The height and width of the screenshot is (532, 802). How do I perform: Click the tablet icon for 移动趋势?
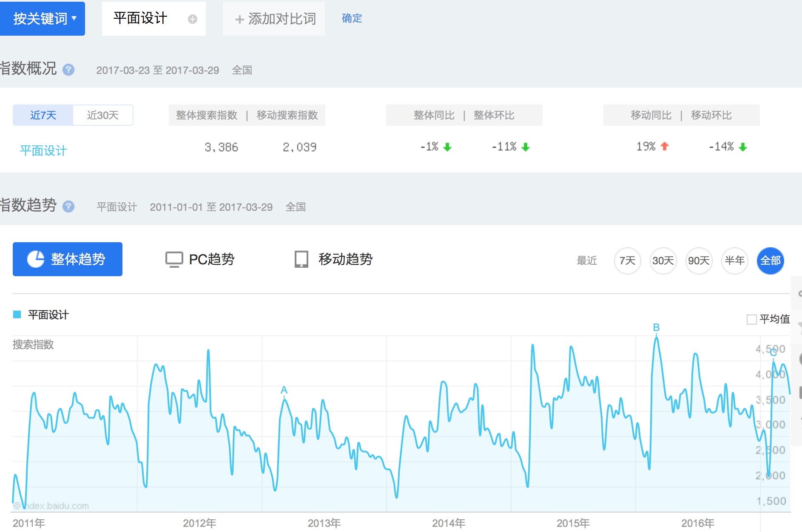[x=301, y=259]
